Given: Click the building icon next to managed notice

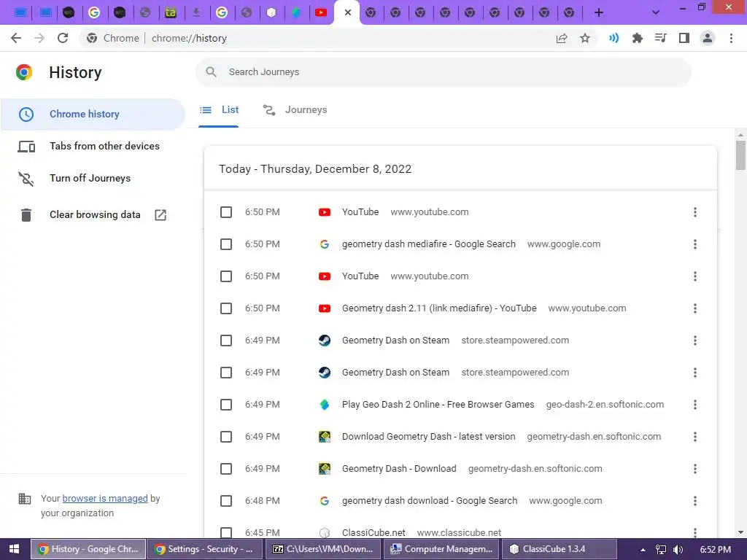Looking at the screenshot, I should point(25,499).
